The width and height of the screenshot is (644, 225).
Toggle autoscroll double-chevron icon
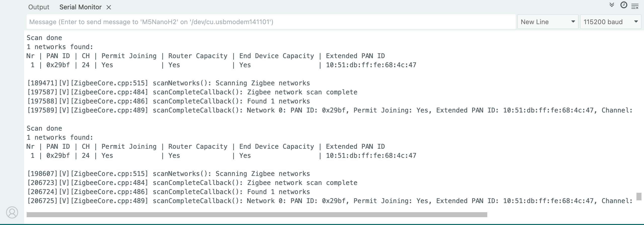pos(612,5)
